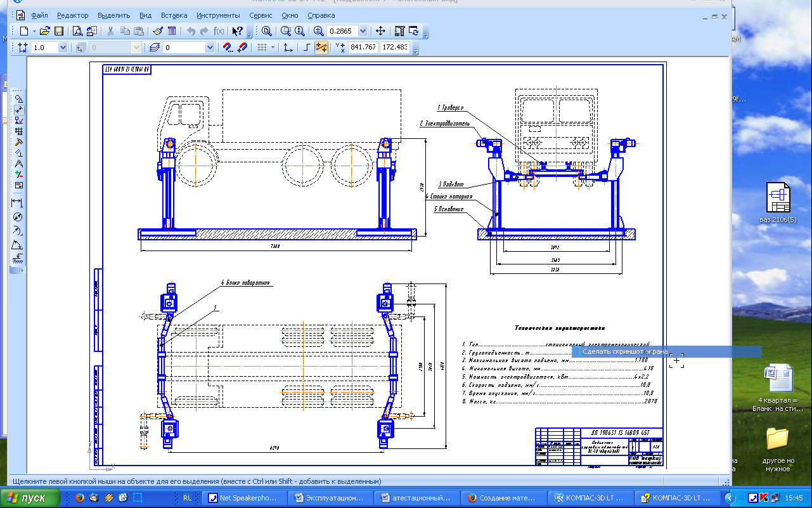The width and height of the screenshot is (812, 508).
Task: Toggle the highlighted local snaps button
Action: (321, 48)
